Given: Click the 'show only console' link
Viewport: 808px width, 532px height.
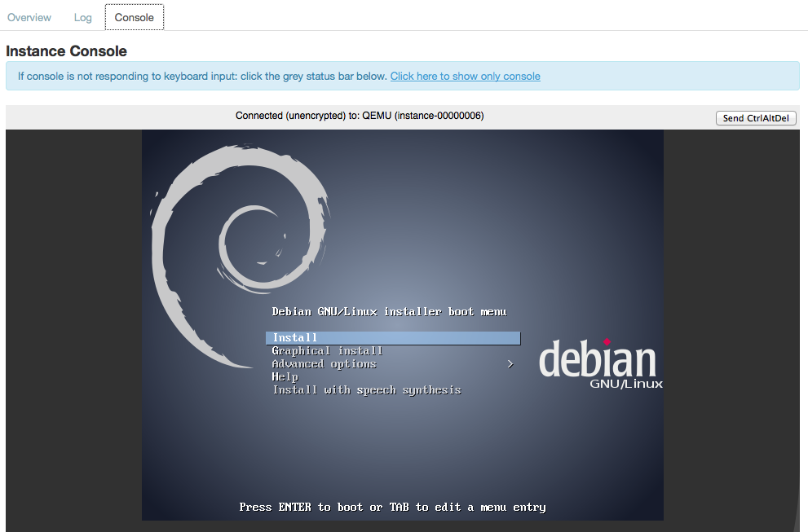Looking at the screenshot, I should click(465, 77).
